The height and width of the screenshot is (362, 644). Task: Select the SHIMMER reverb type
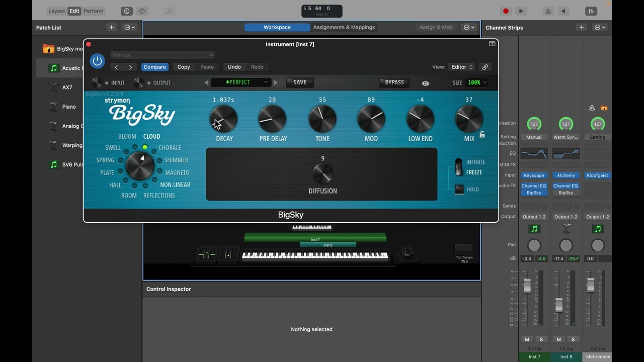176,160
